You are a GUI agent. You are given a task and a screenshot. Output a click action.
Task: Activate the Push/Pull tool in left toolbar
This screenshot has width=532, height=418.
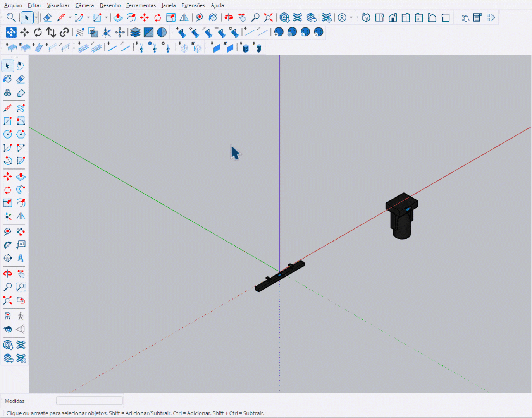coord(21,177)
